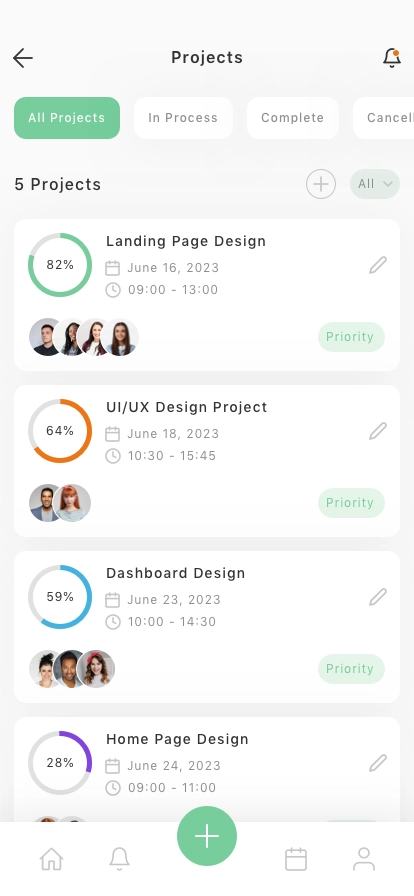Click Priority tag on UI/UX Design Project

[x=351, y=503]
